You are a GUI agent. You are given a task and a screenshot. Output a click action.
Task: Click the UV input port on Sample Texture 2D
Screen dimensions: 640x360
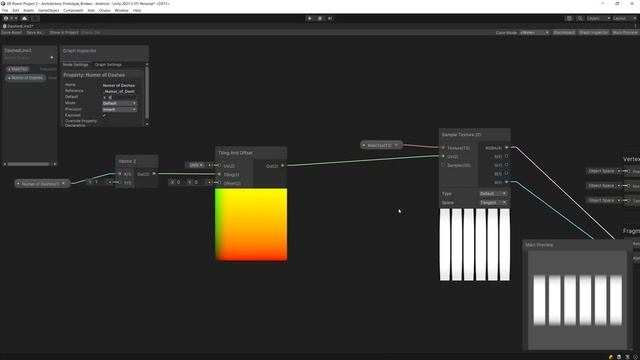(x=443, y=156)
